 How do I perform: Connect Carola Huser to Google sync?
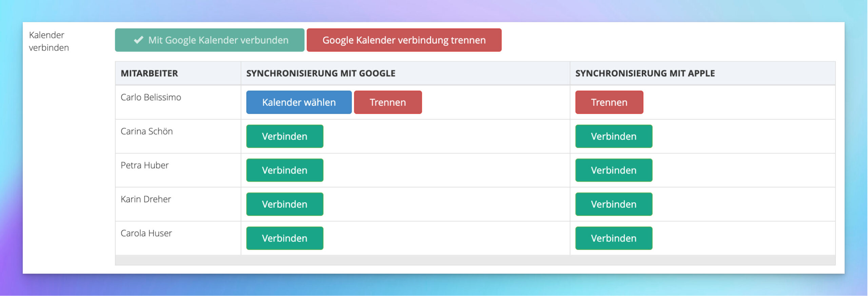284,238
